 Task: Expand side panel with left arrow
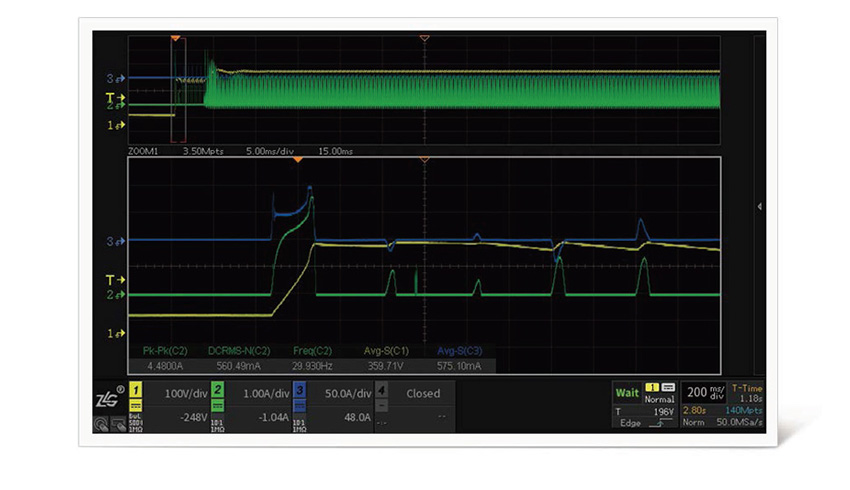pos(759,206)
